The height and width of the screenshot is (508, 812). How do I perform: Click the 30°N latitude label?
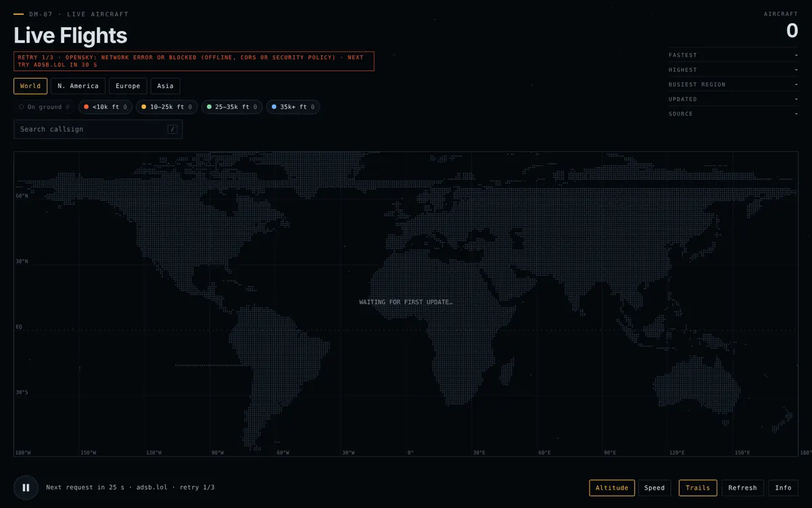(22, 261)
